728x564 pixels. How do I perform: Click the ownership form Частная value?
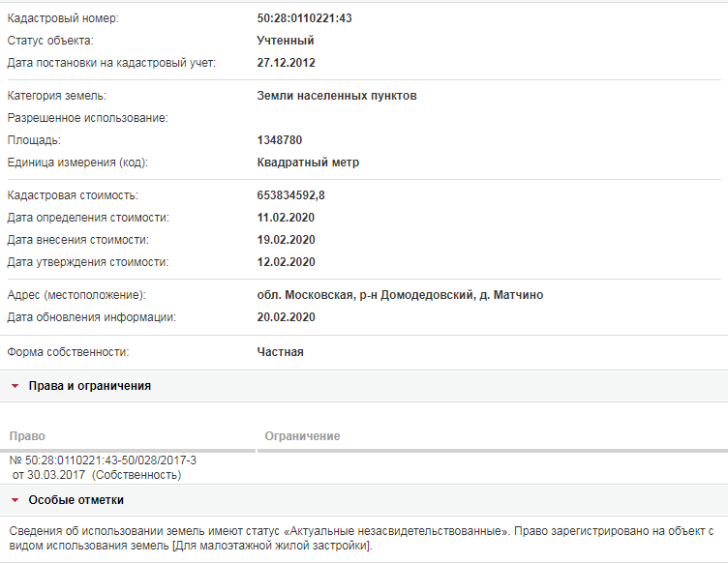pyautogui.click(x=281, y=352)
